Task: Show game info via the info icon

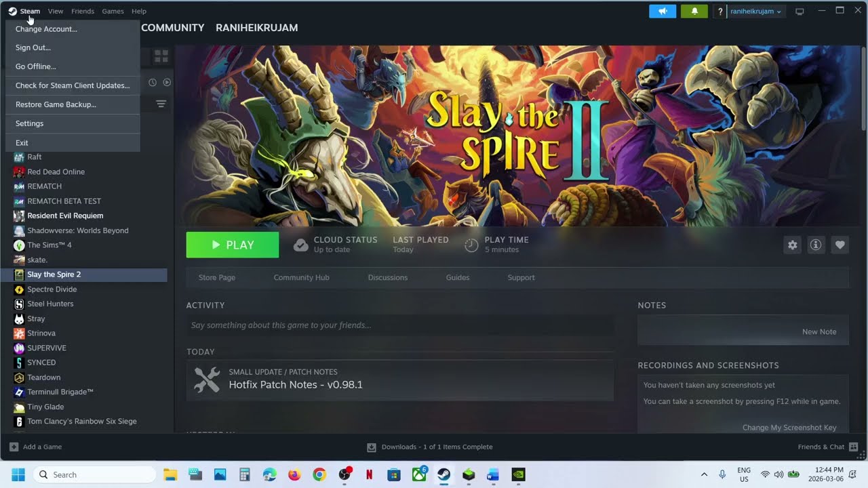Action: tap(816, 245)
